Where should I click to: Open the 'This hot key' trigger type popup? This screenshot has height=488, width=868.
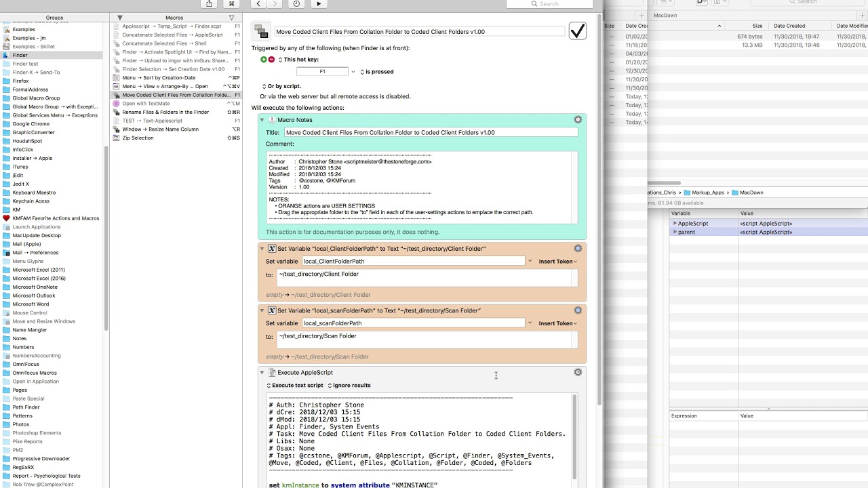(x=298, y=60)
